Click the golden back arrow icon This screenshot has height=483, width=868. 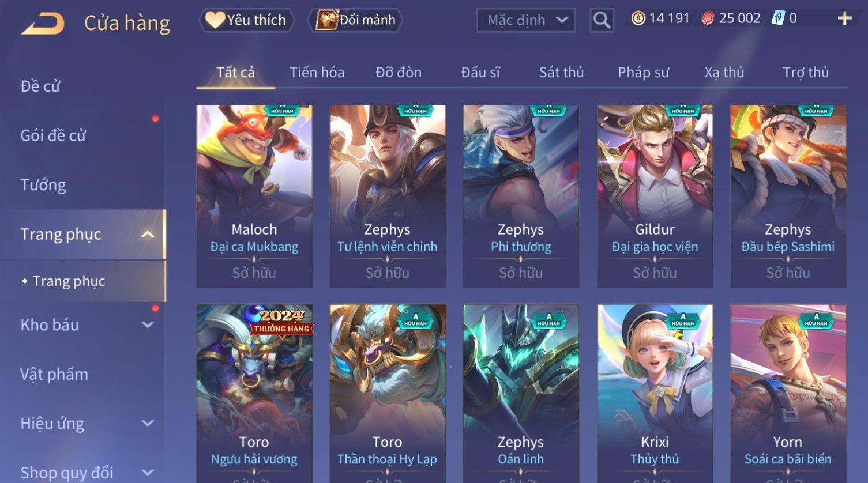(43, 24)
